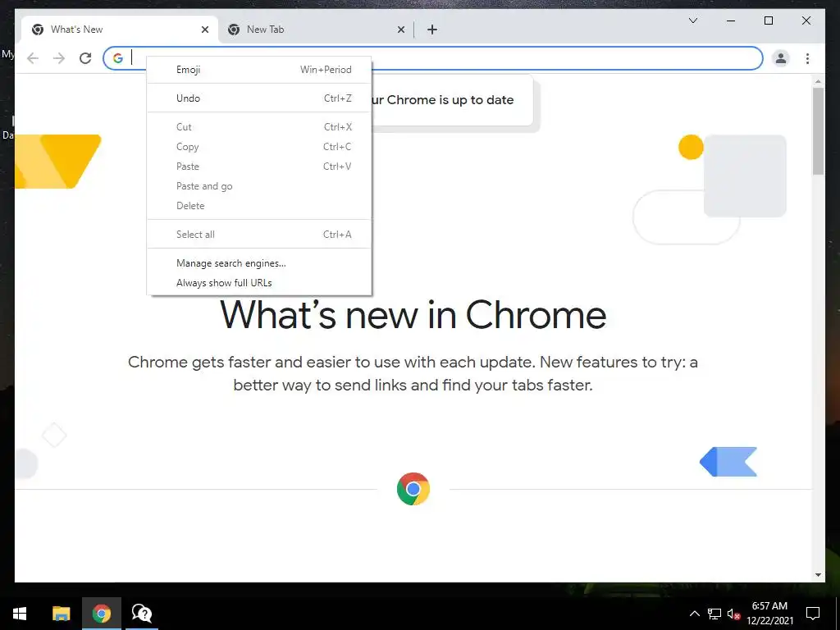Image resolution: width=840 pixels, height=630 pixels.
Task: Click the browser back arrow
Action: [x=33, y=58]
